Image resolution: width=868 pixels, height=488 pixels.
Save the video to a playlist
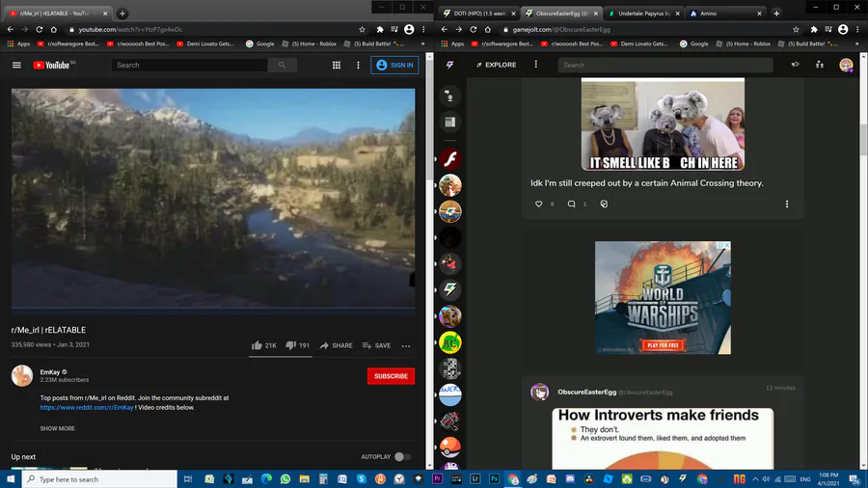(x=376, y=345)
